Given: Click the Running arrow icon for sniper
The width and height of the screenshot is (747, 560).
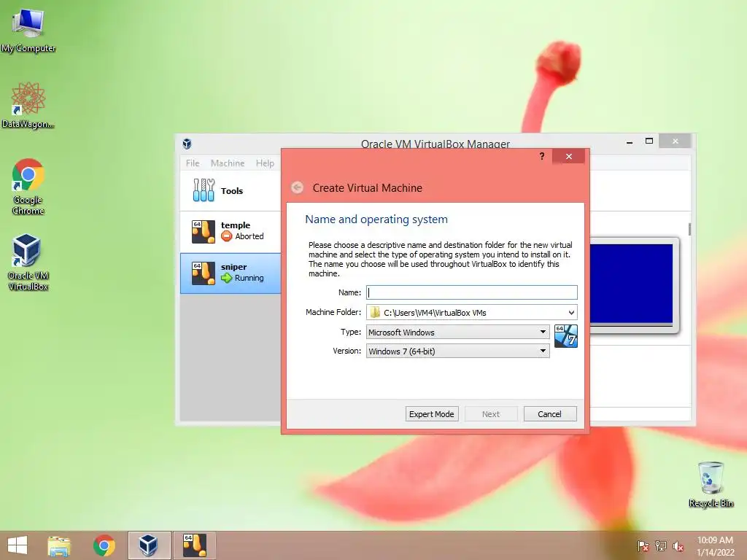Looking at the screenshot, I should point(227,278).
